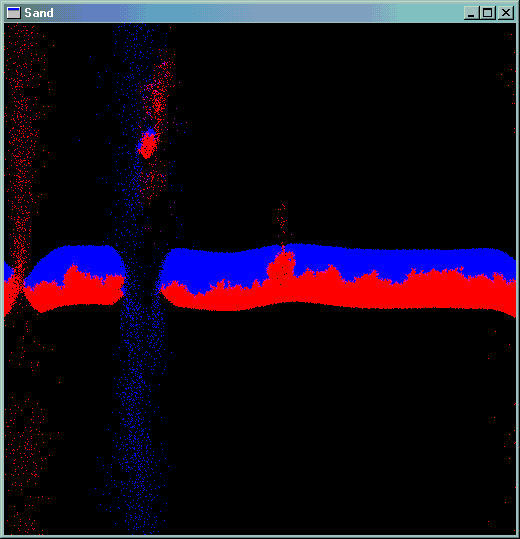Click the scattered red particles at bottom left

tap(26, 457)
